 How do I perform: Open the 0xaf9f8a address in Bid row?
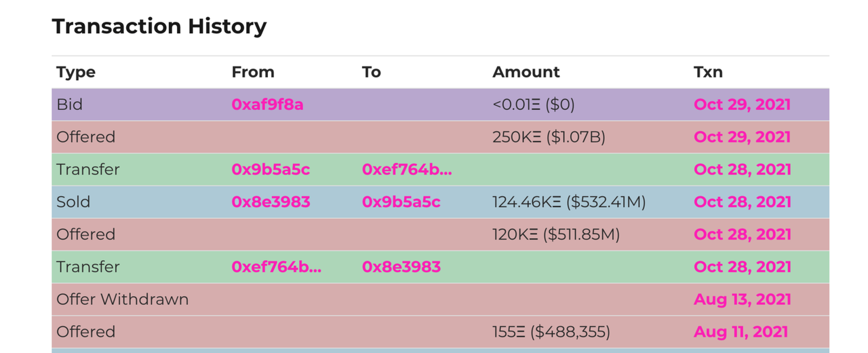(267, 105)
